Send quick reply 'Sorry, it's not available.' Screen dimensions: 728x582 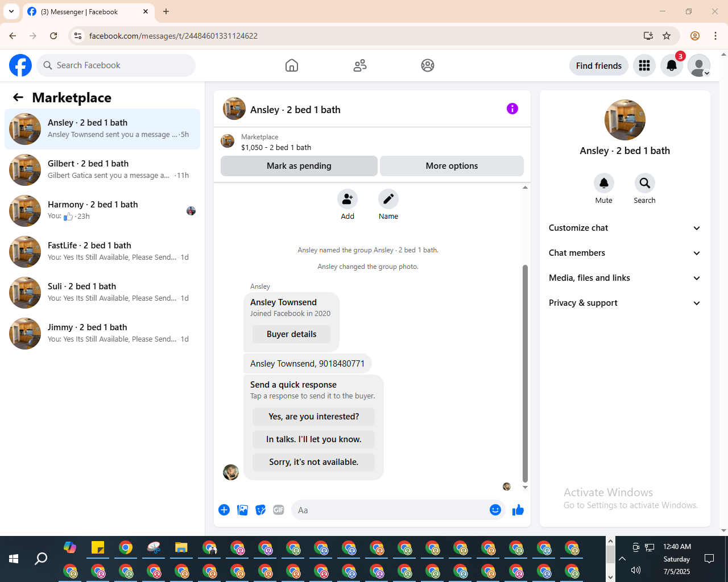(314, 462)
